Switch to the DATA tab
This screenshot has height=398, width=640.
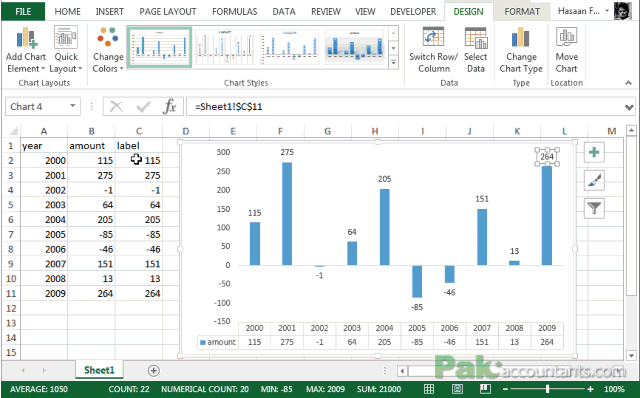tap(284, 11)
